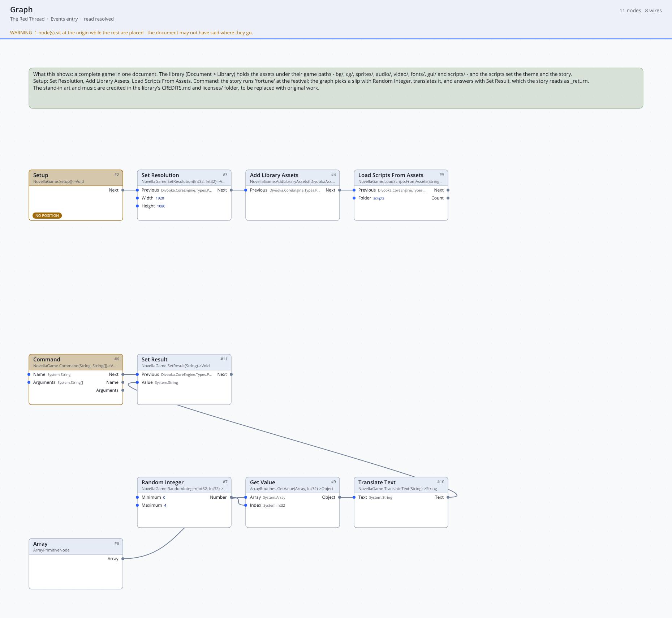Click Command's Name input port
Image resolution: width=672 pixels, height=618 pixels.
[29, 374]
